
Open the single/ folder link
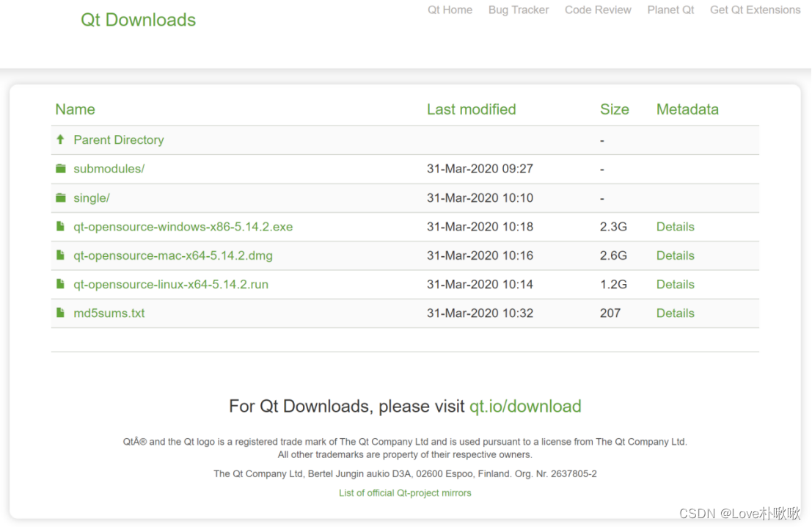coord(92,198)
